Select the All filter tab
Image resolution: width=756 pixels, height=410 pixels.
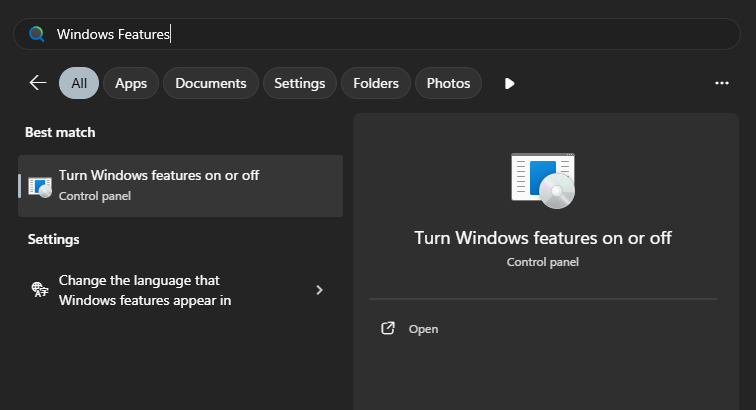coord(79,83)
